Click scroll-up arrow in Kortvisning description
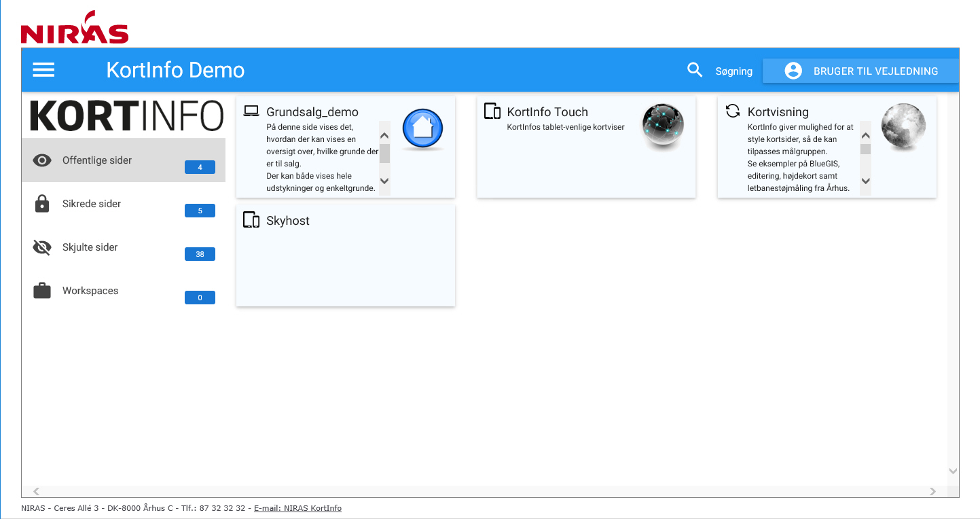Viewport: 980px width, 519px height. coord(865,135)
